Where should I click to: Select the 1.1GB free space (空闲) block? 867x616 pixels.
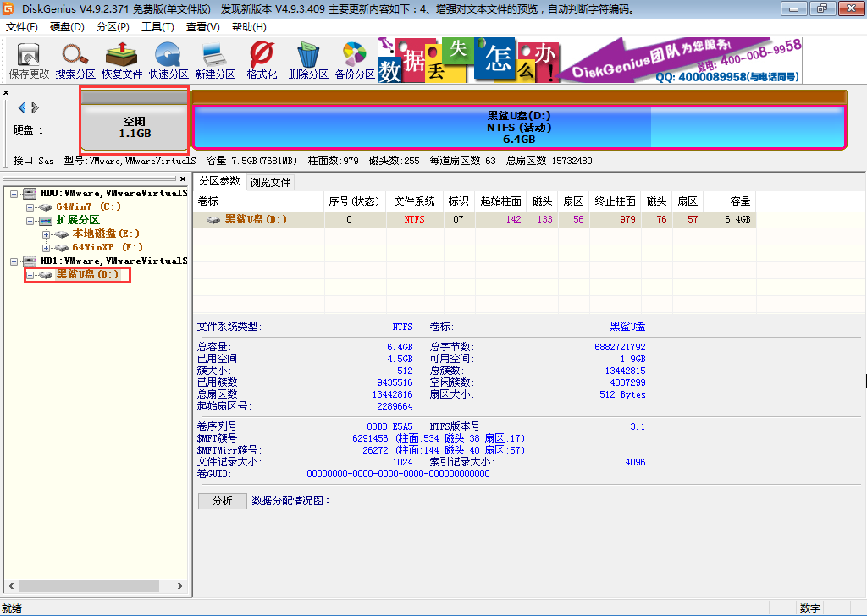click(x=135, y=128)
